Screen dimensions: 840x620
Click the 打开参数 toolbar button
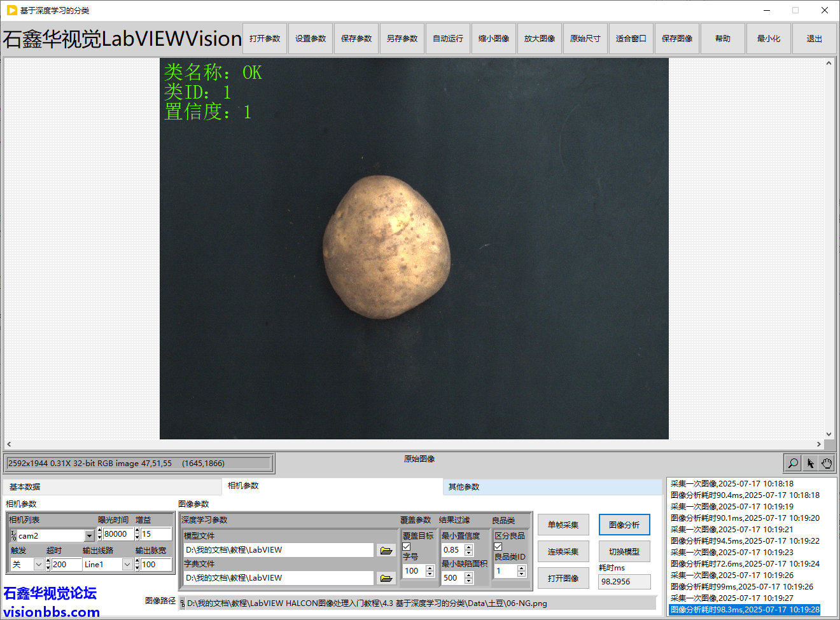[265, 39]
